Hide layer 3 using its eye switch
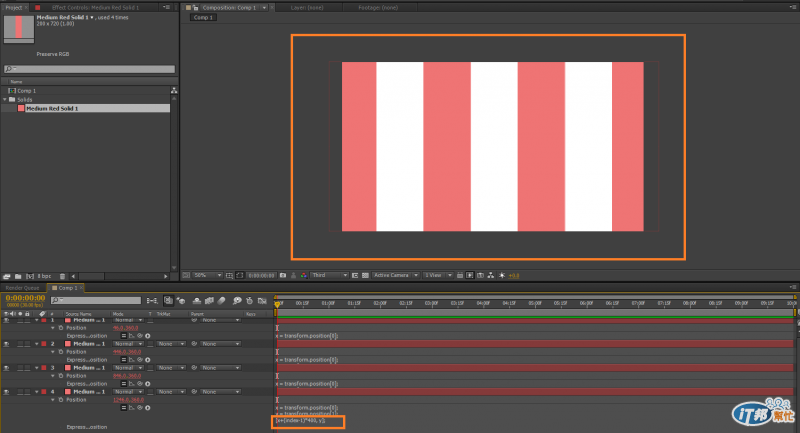Screen dimensions: 800x433 point(6,368)
